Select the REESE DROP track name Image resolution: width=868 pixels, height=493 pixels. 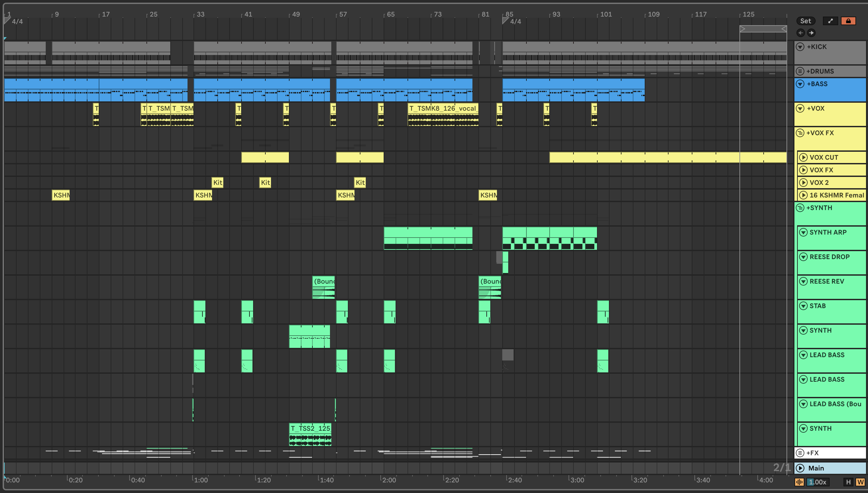point(830,257)
